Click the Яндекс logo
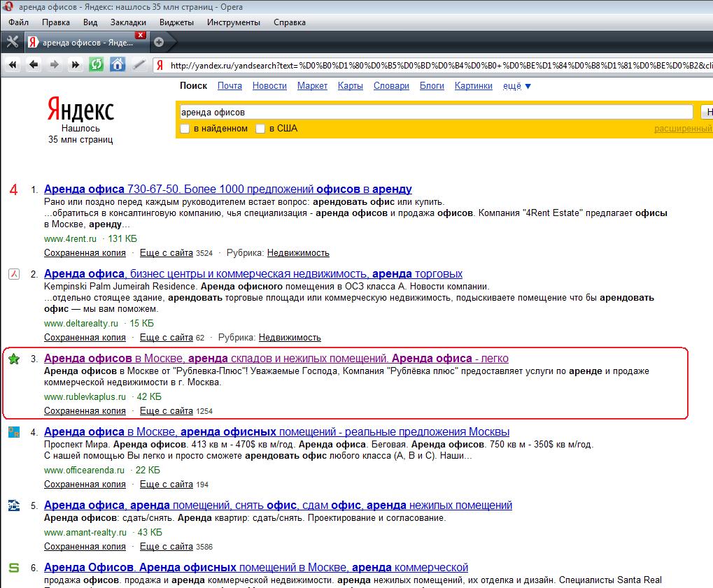 coord(80,109)
